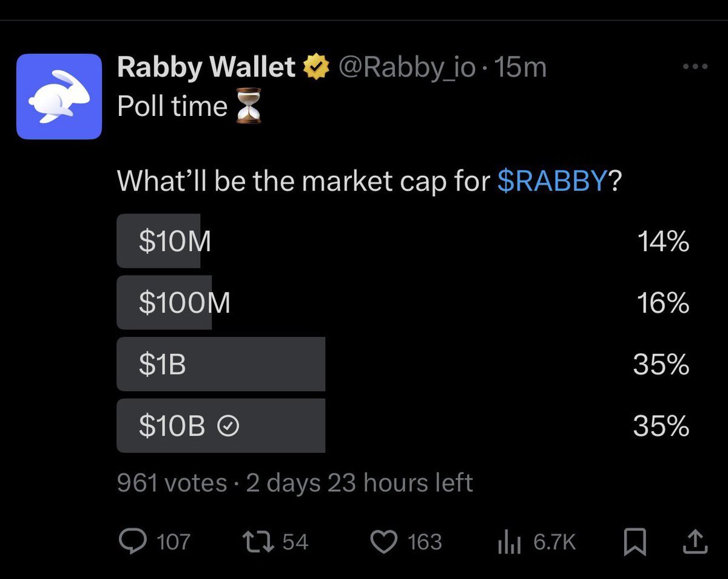Viewport: 728px width, 579px height.
Task: Like the post with heart icon
Action: tap(383, 541)
